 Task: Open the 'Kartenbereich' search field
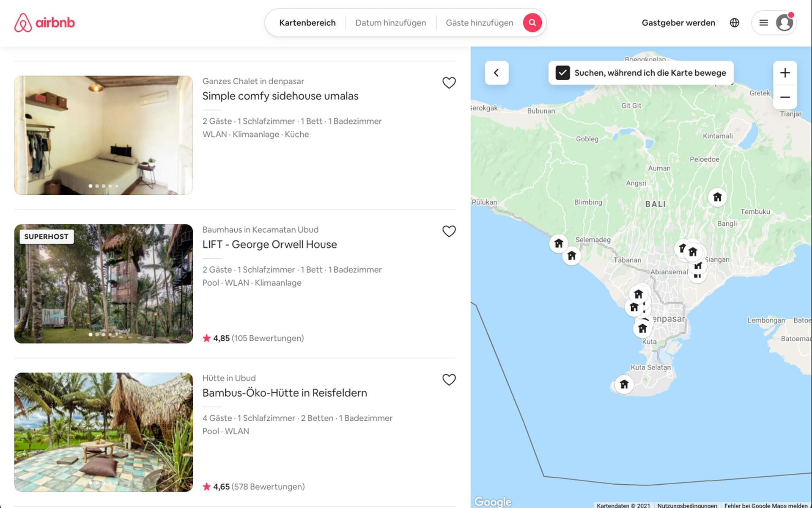pos(307,22)
